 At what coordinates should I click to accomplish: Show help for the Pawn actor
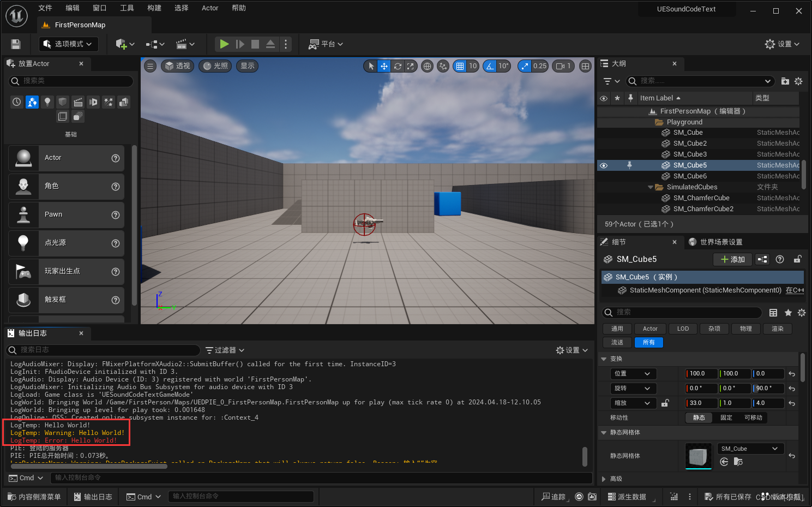pyautogui.click(x=116, y=215)
